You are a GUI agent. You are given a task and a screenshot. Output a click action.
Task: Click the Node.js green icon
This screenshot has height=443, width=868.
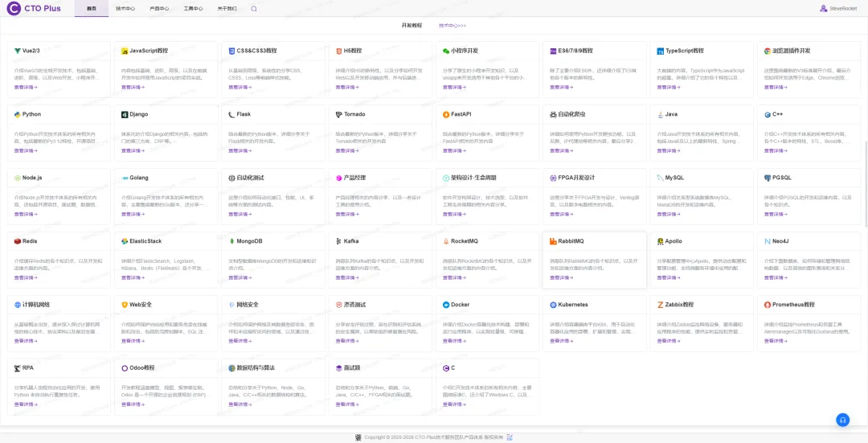18,178
